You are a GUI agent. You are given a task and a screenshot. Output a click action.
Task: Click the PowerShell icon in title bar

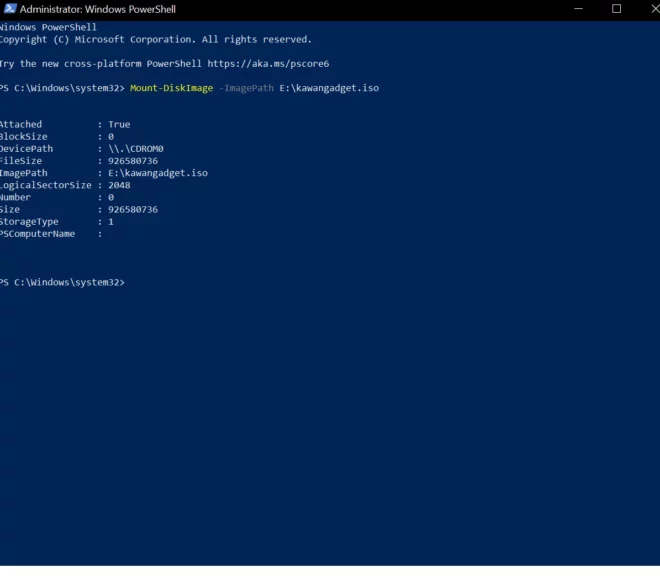10,9
